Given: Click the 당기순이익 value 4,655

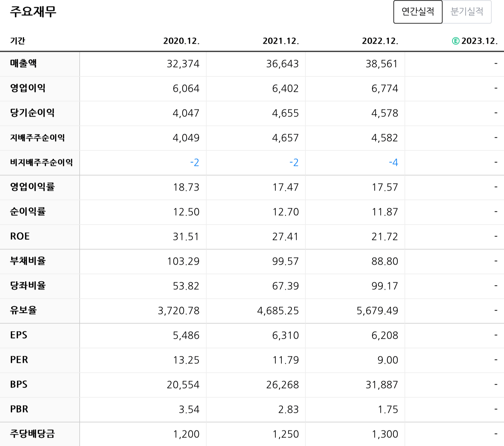Looking at the screenshot, I should (x=286, y=113).
